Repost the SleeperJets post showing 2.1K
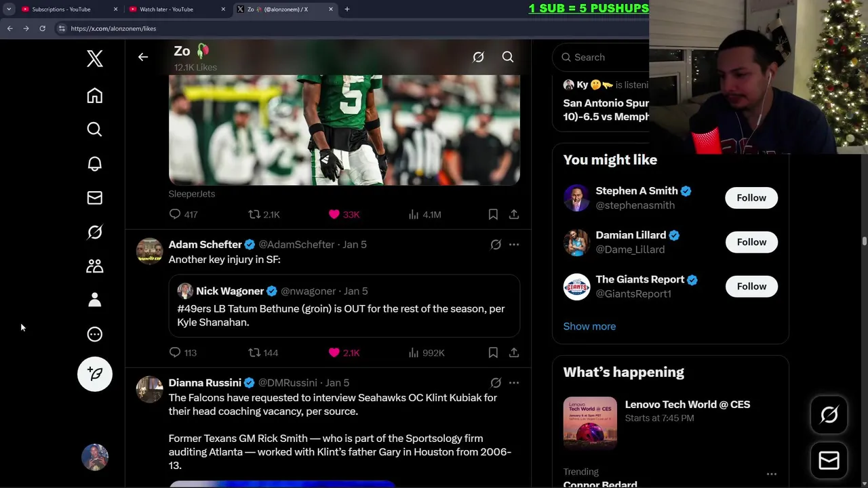Screen dimensions: 868x488 tap(264, 214)
